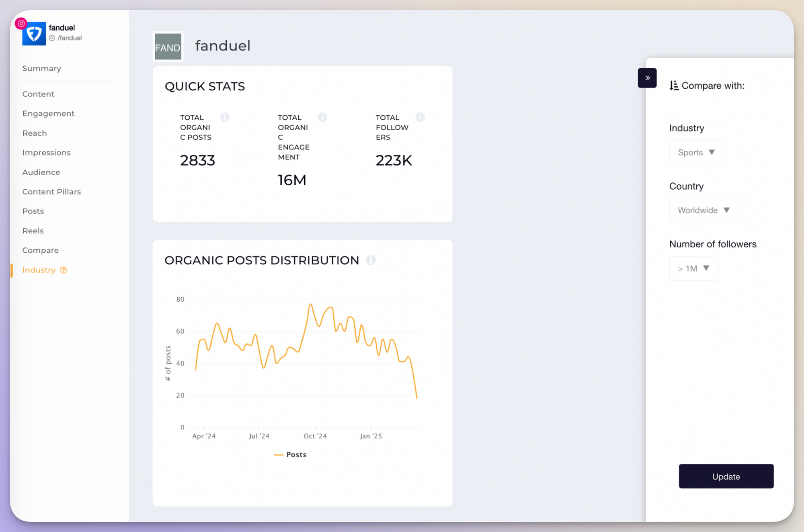Viewport: 804px width, 532px height.
Task: Show info for Organic Posts Distribution
Action: (371, 260)
